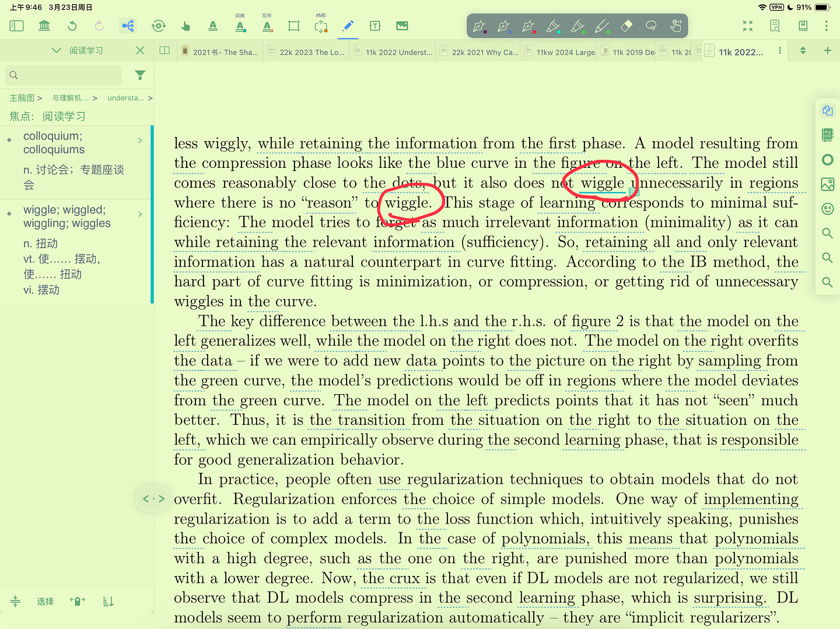
Task: Expand the wiggle card chevron
Action: 140,214
